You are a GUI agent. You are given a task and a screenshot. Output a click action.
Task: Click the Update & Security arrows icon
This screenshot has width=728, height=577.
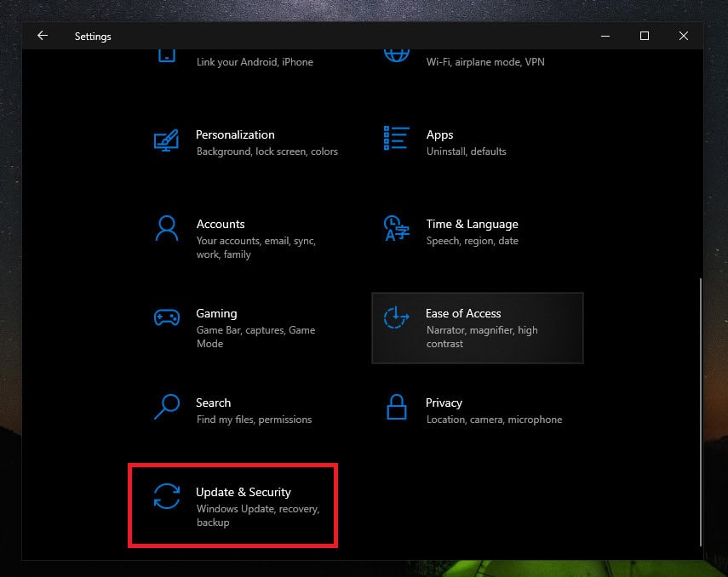167,496
